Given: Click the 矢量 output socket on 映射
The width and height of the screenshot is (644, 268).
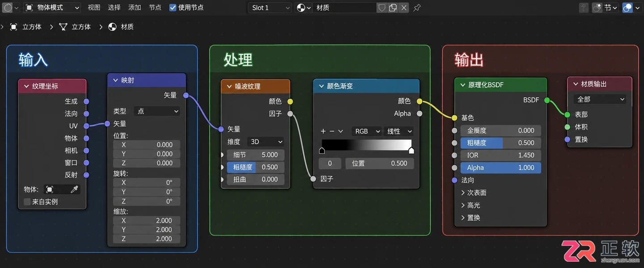Looking at the screenshot, I should (186, 95).
